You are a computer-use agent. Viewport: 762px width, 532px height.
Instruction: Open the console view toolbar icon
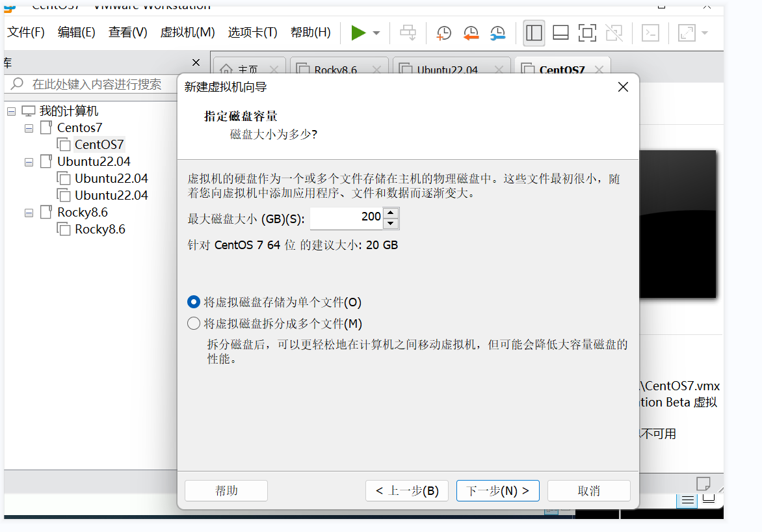[650, 33]
